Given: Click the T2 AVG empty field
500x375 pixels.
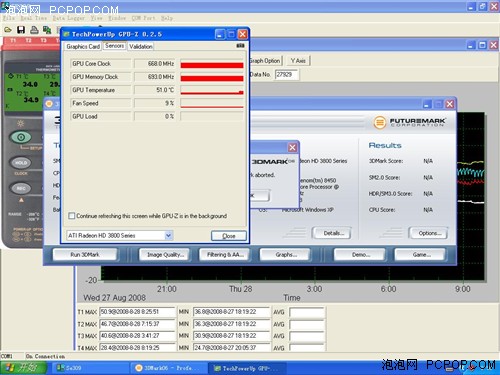Looking at the screenshot, I should click(x=307, y=324).
